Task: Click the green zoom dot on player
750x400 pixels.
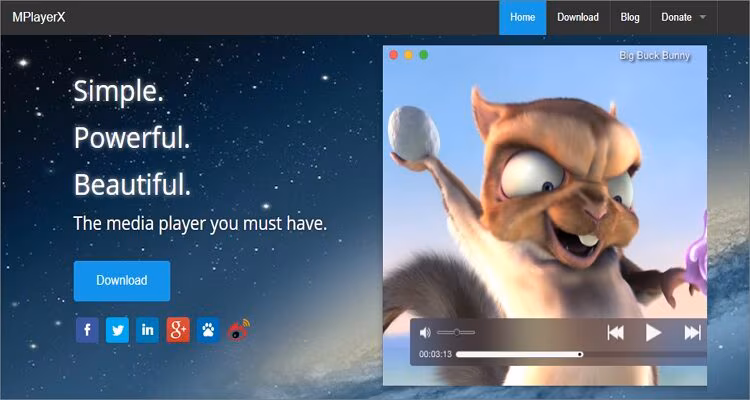Action: 423,55
